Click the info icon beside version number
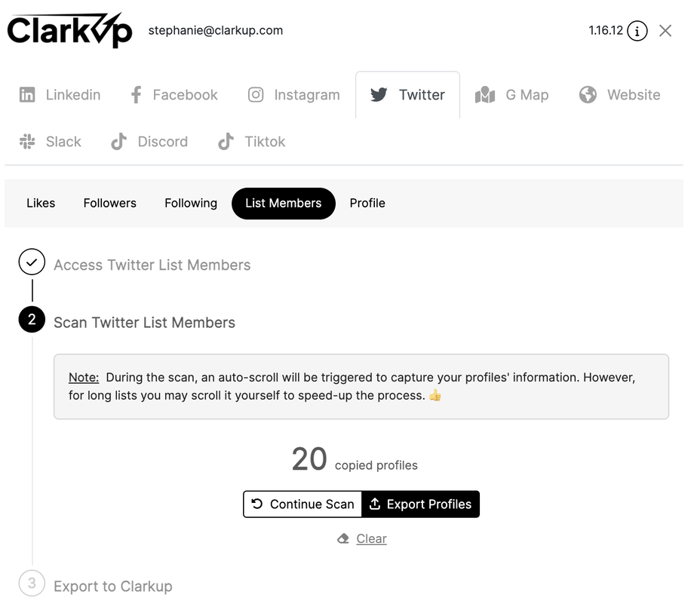Viewport: 694px width, 616px height. (637, 31)
